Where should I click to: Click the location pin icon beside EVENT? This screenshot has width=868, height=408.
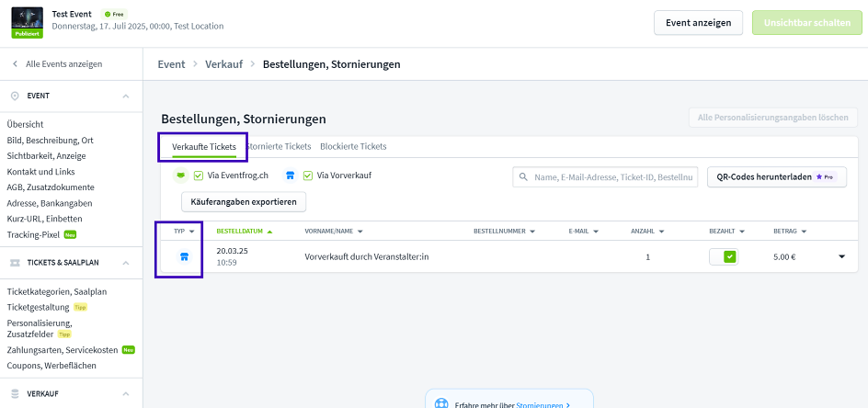(15, 96)
